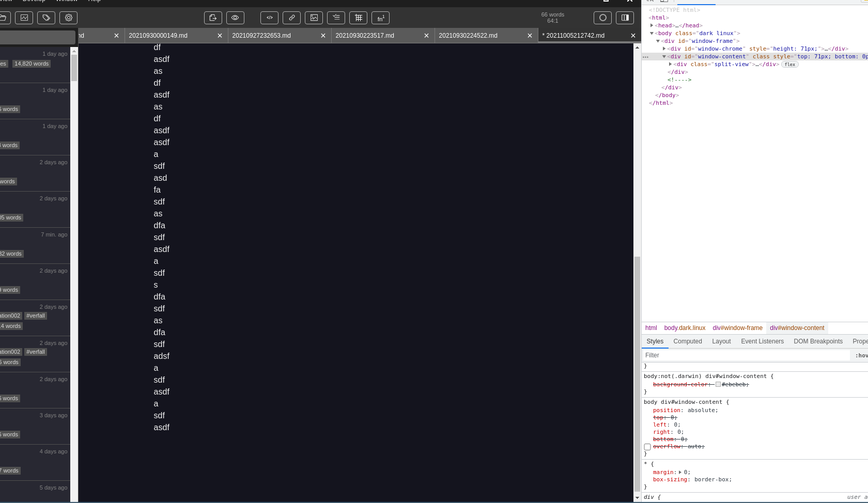868x503 pixels.
Task: Click the export document icon
Action: coord(213,18)
